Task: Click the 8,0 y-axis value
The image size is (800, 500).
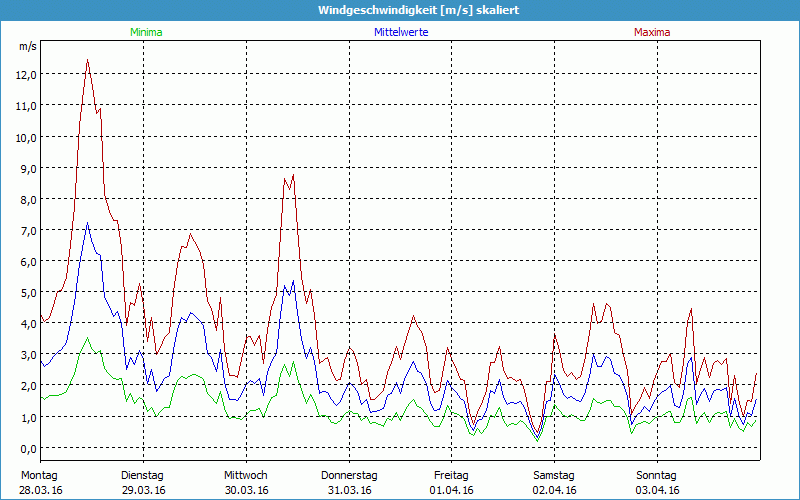Action: (x=29, y=199)
